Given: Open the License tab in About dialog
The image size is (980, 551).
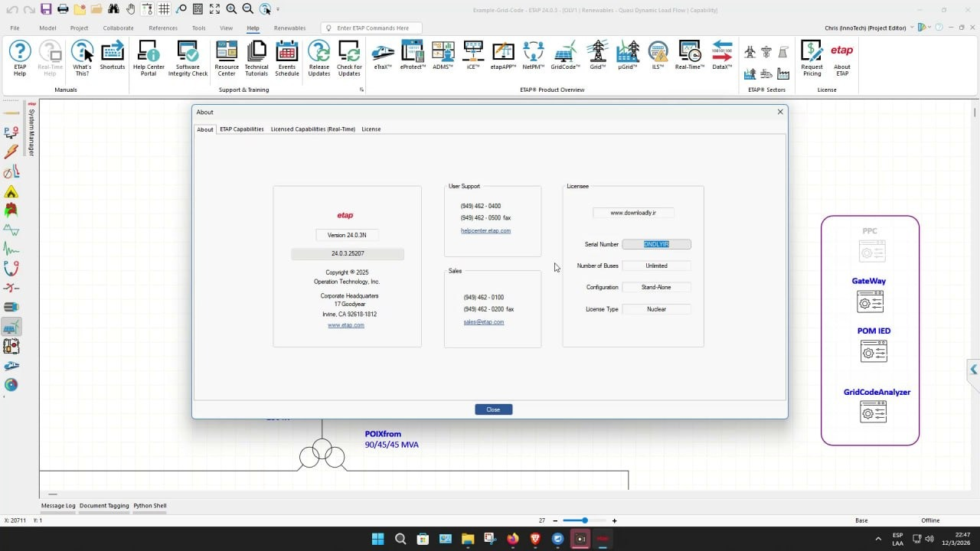Looking at the screenshot, I should [371, 129].
